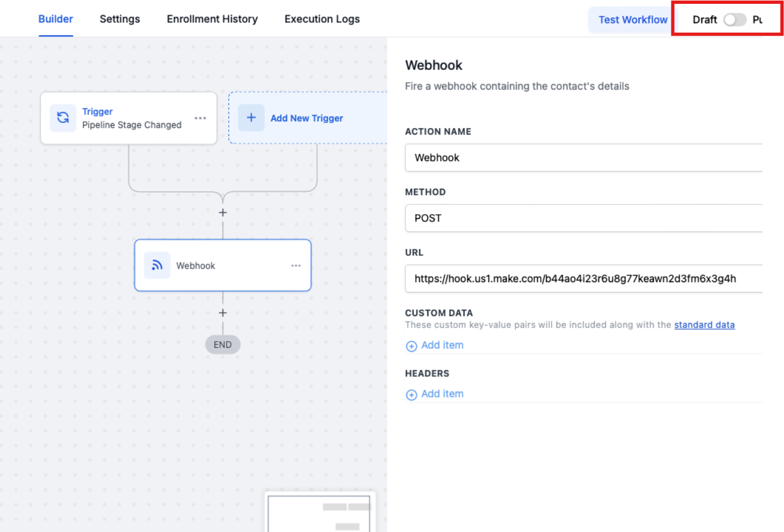Click the plus circle icon under Custom Data
Viewport: 784px width, 532px height.
411,346
